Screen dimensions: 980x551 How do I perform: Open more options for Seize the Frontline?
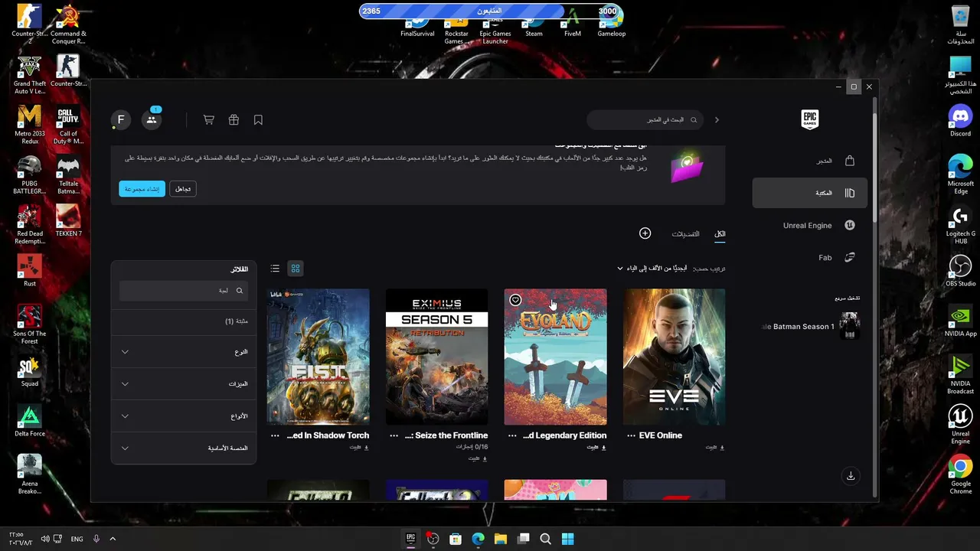(394, 435)
